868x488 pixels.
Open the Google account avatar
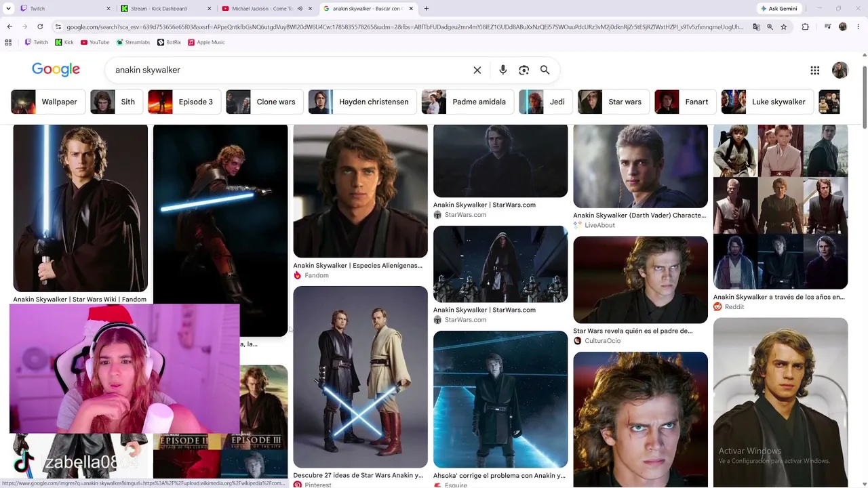[x=840, y=70]
